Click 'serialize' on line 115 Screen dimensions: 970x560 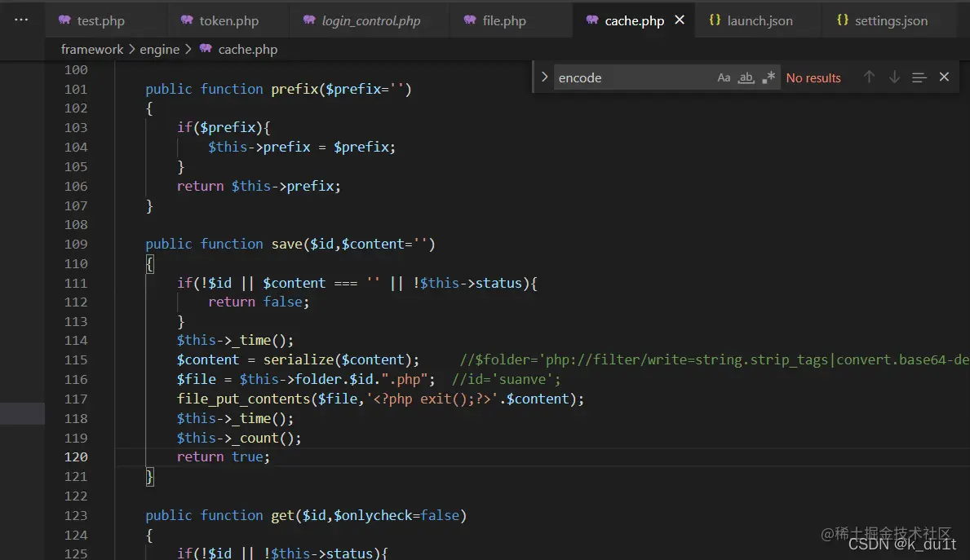[x=299, y=359]
